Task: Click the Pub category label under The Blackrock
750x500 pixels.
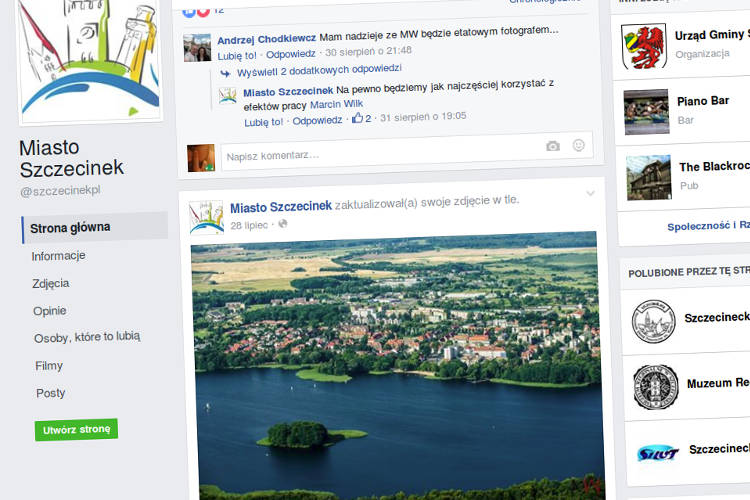Action: pyautogui.click(x=689, y=185)
